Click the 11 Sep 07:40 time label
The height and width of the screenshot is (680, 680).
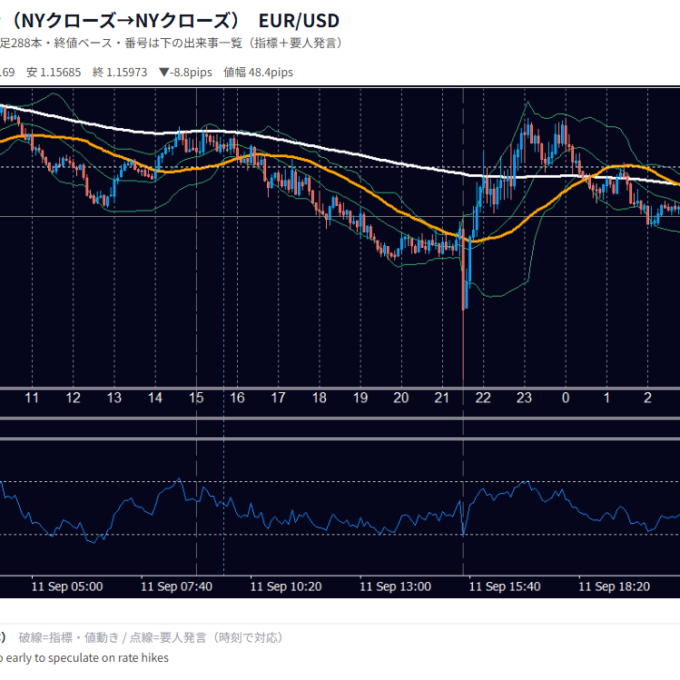pos(177,587)
